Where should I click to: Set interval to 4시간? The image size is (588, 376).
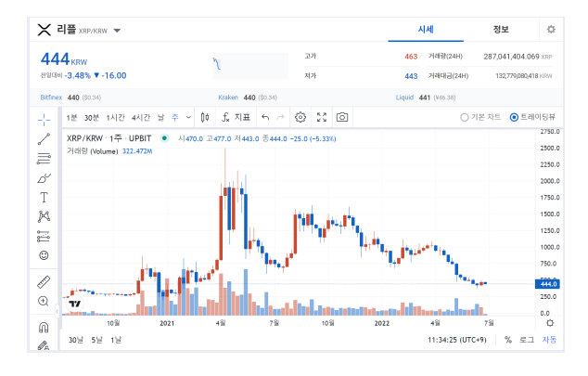(141, 118)
